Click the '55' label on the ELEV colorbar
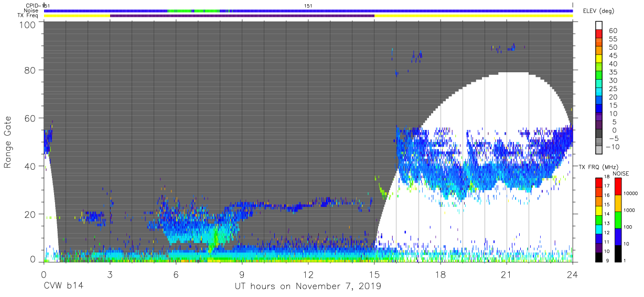This screenshot has width=644, height=297. click(614, 39)
